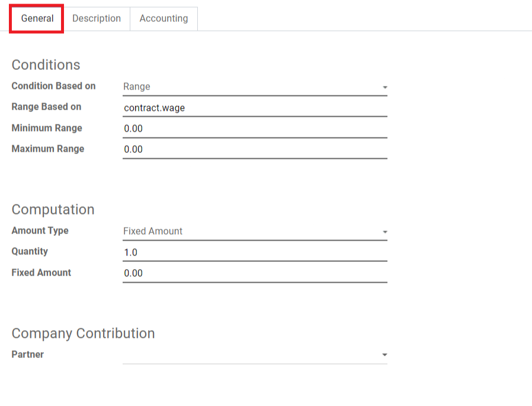
Task: Click the Range Based on label
Action: point(46,107)
